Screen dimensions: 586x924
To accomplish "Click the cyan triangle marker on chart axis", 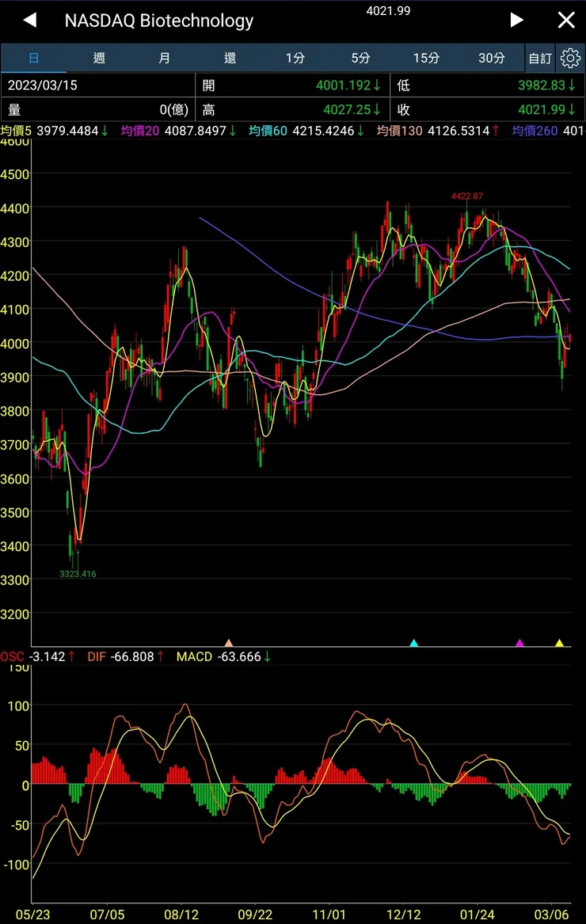I will 413,642.
